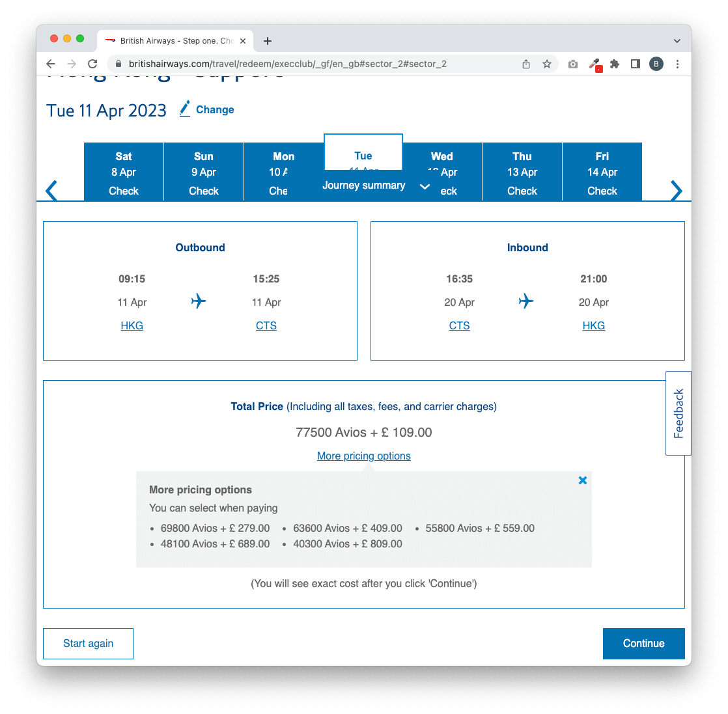Show earlier dates with left chevron

(51, 190)
